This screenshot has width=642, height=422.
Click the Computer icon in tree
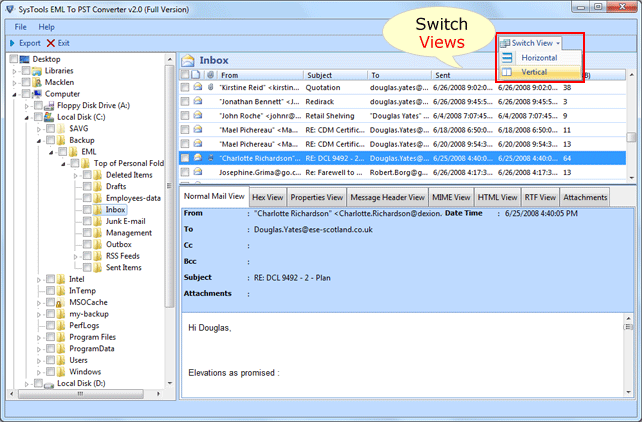37,94
